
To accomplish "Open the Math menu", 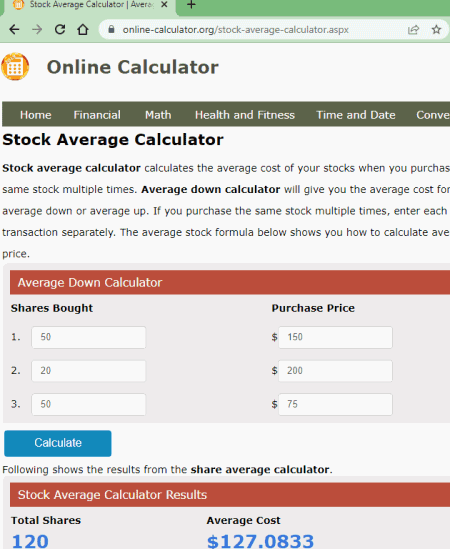I will tap(158, 115).
